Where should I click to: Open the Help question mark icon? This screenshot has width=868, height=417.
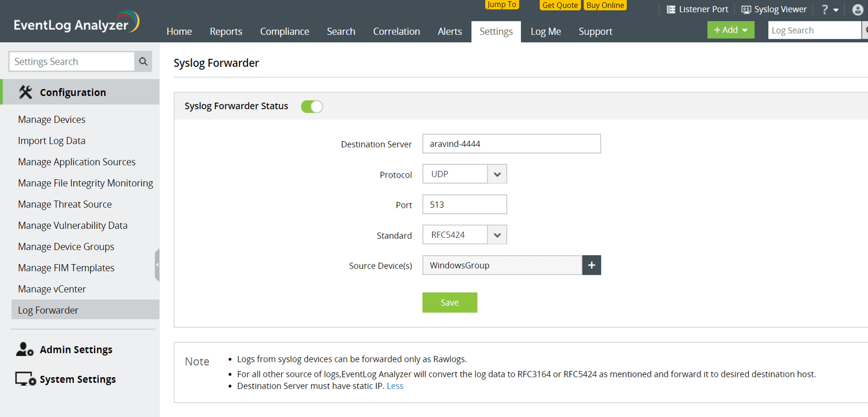(x=824, y=9)
